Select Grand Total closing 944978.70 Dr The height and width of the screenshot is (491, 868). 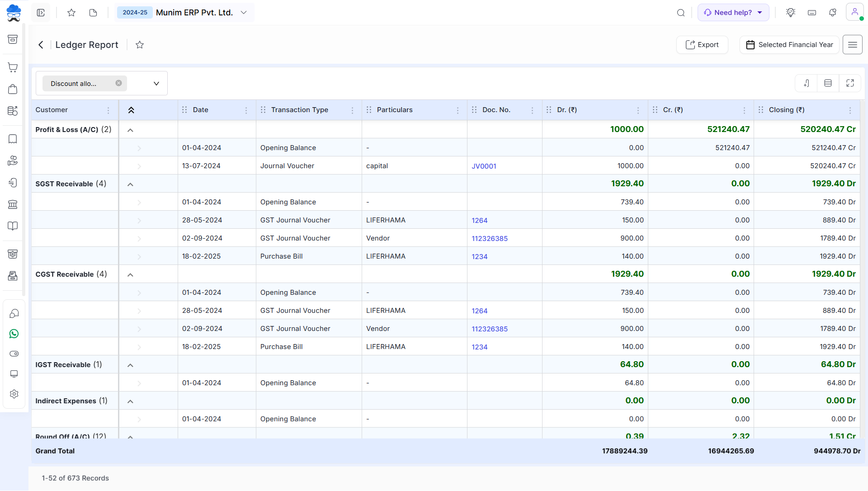pyautogui.click(x=837, y=451)
